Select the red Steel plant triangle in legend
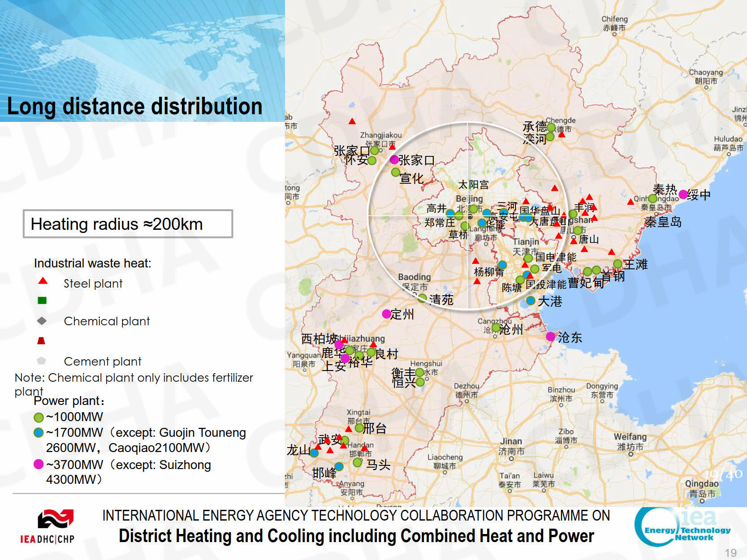This screenshot has height=560, width=747. pos(43,281)
